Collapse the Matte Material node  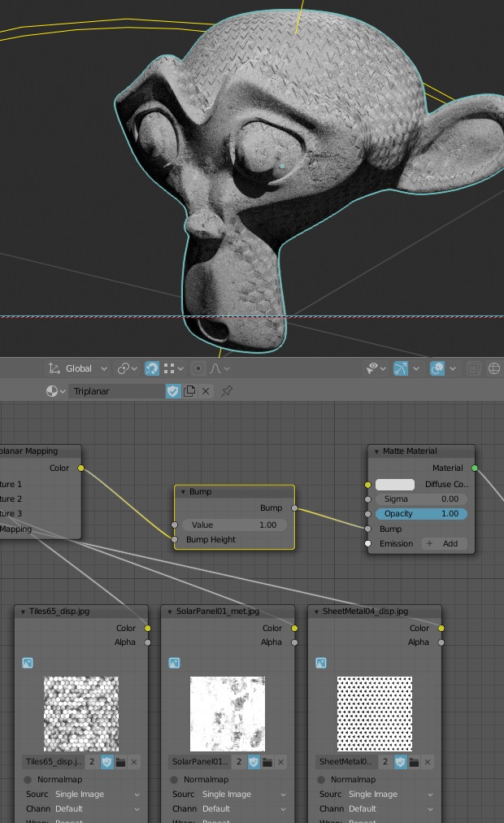[x=376, y=451]
